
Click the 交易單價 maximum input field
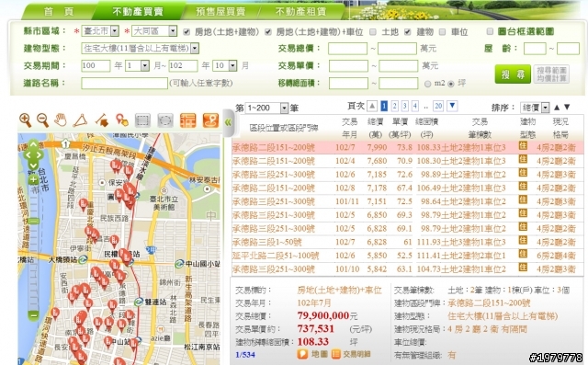tap(398, 66)
